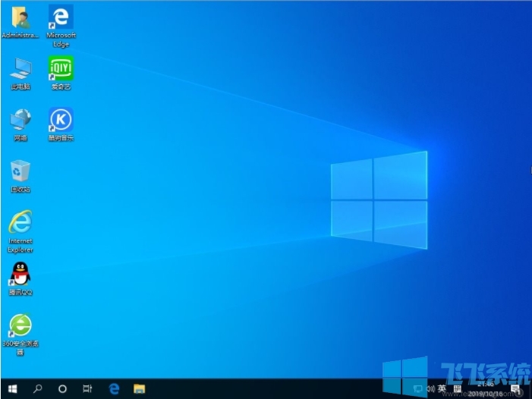Click the iQIYI (爱奇艺) desktop shortcut
Screen dimensions: 532x399
coord(61,69)
